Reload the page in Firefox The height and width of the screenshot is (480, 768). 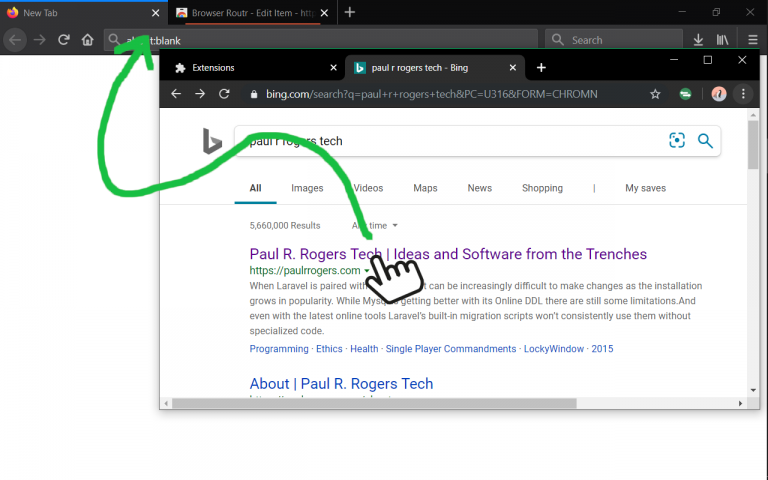pyautogui.click(x=64, y=40)
